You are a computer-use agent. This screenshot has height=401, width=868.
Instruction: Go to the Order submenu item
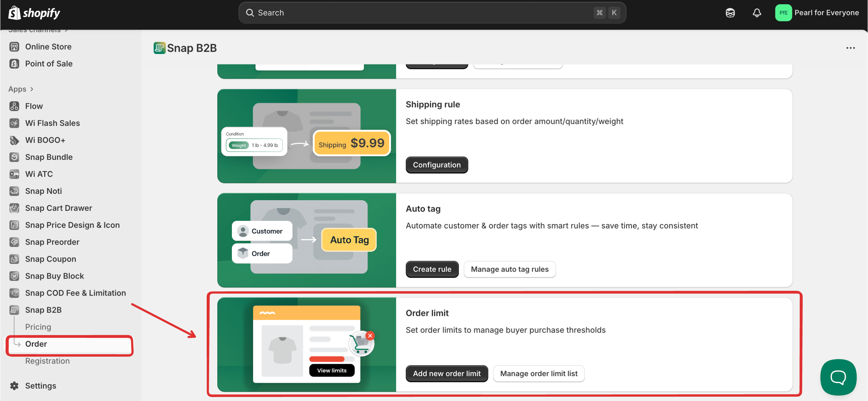tap(36, 344)
